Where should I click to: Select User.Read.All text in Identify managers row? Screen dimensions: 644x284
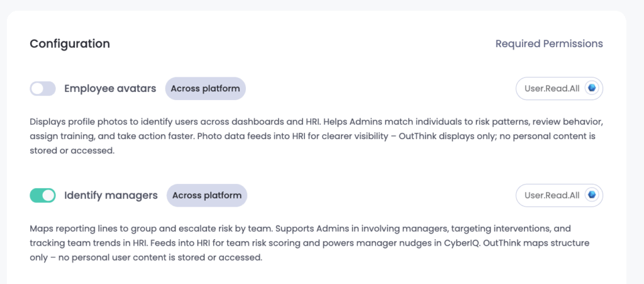pos(552,196)
